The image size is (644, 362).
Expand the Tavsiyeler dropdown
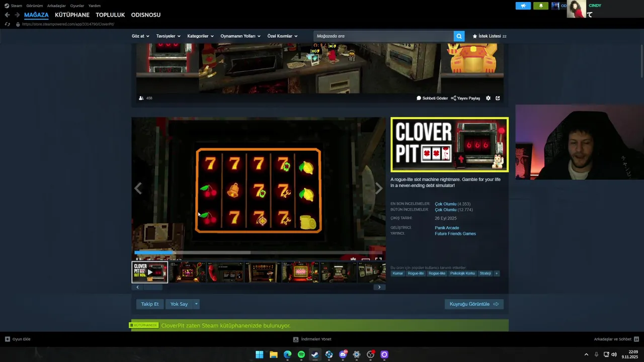(168, 36)
